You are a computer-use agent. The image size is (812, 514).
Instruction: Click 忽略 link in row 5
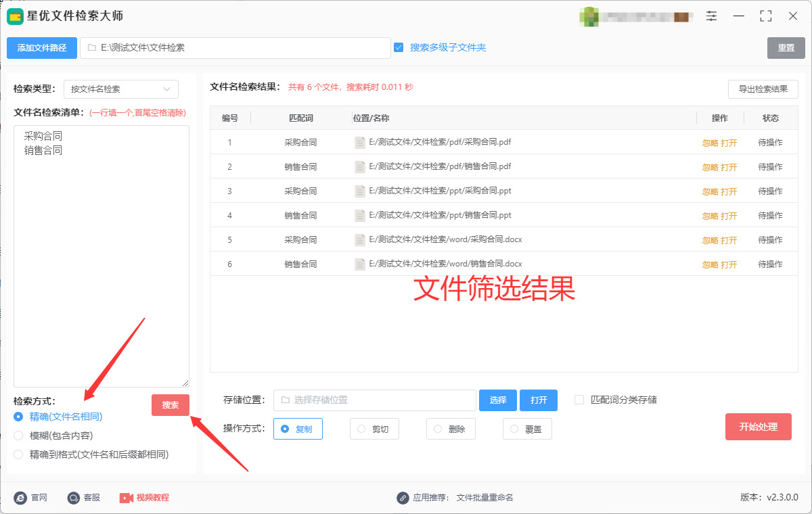(x=710, y=241)
